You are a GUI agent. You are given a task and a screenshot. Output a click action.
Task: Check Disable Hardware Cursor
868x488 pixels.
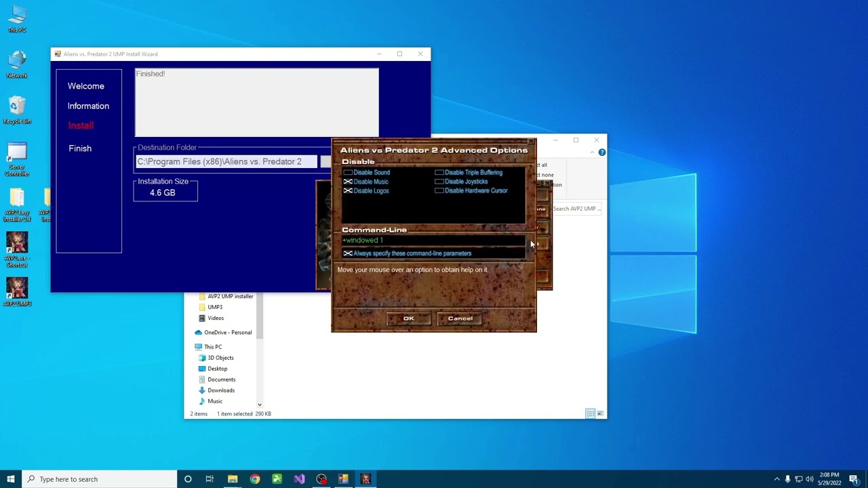point(471,191)
